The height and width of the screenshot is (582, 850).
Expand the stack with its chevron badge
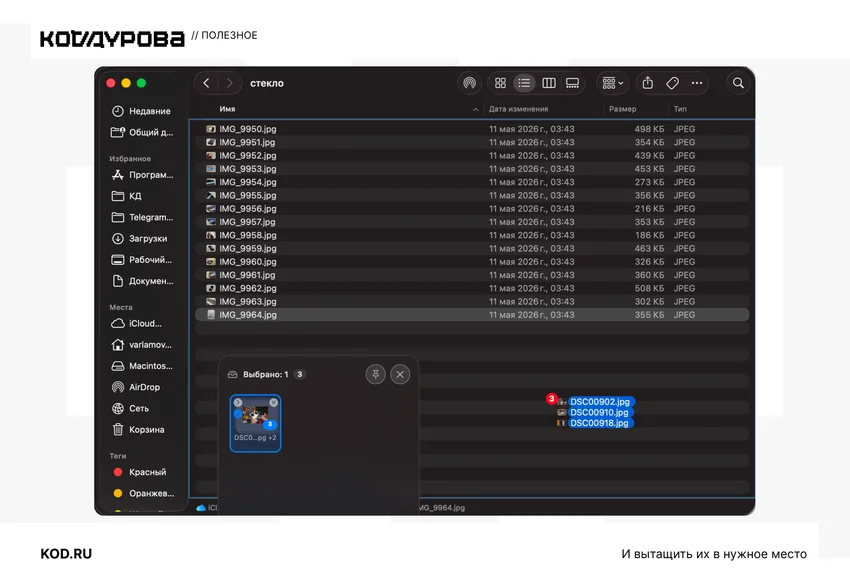[x=238, y=403]
